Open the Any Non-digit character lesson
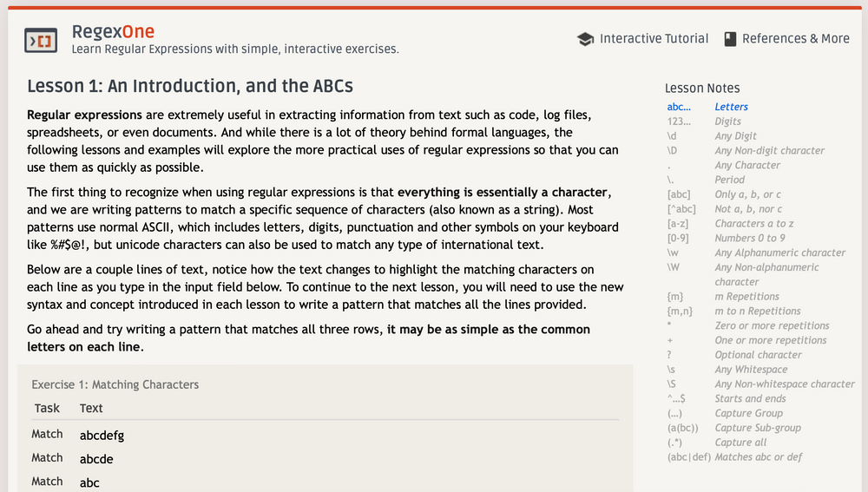Image resolution: width=868 pixels, height=492 pixels. 769,150
